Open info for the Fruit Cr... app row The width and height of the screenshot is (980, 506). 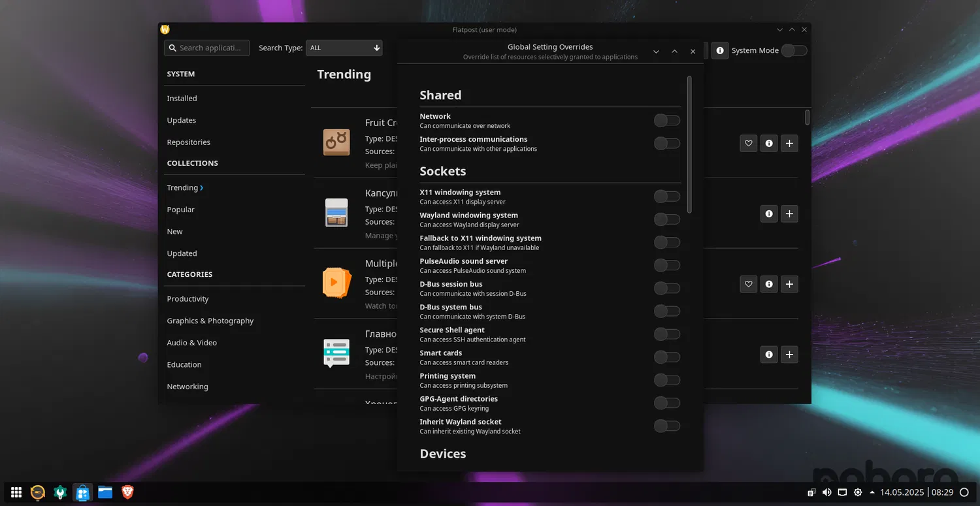769,143
